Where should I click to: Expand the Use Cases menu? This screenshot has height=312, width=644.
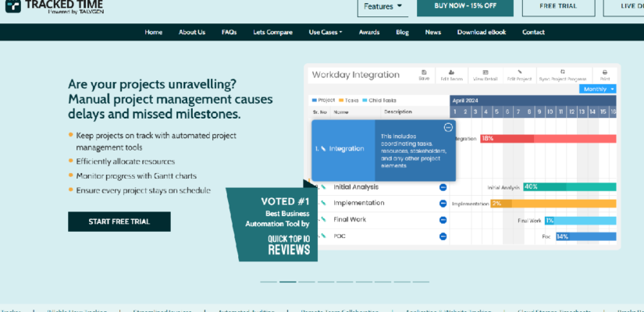click(325, 32)
